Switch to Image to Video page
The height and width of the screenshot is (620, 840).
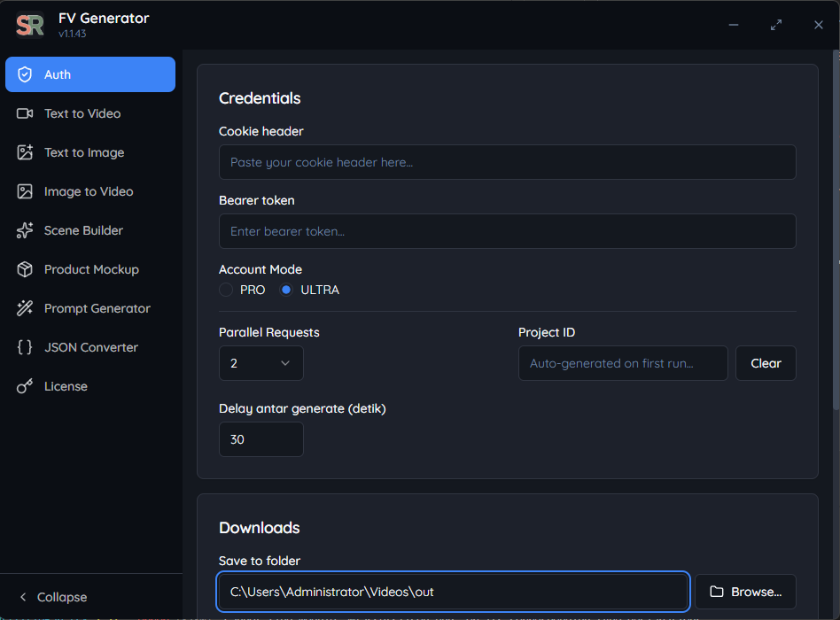click(90, 191)
